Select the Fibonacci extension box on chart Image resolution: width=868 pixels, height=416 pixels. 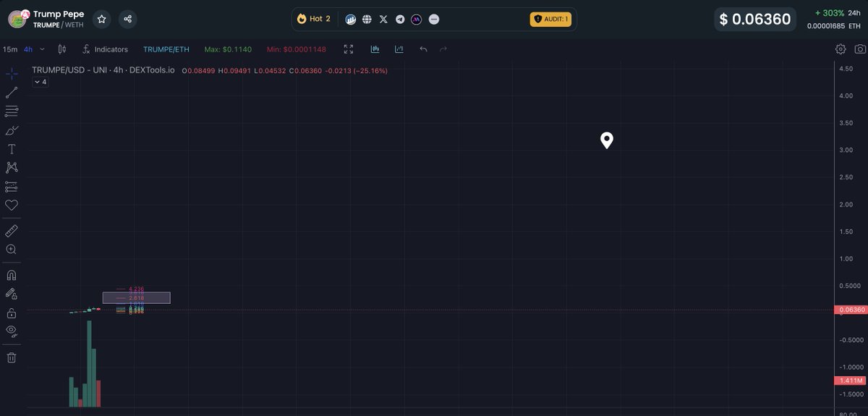pos(136,297)
